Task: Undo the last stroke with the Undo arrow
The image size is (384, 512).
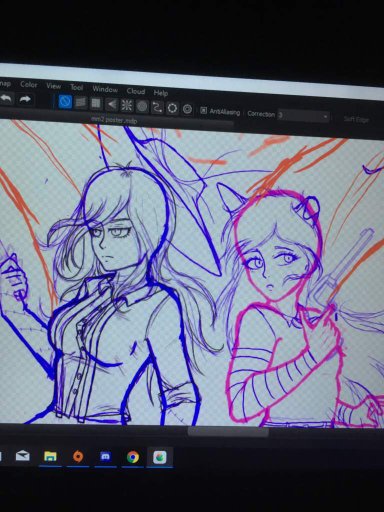Action: pos(6,99)
